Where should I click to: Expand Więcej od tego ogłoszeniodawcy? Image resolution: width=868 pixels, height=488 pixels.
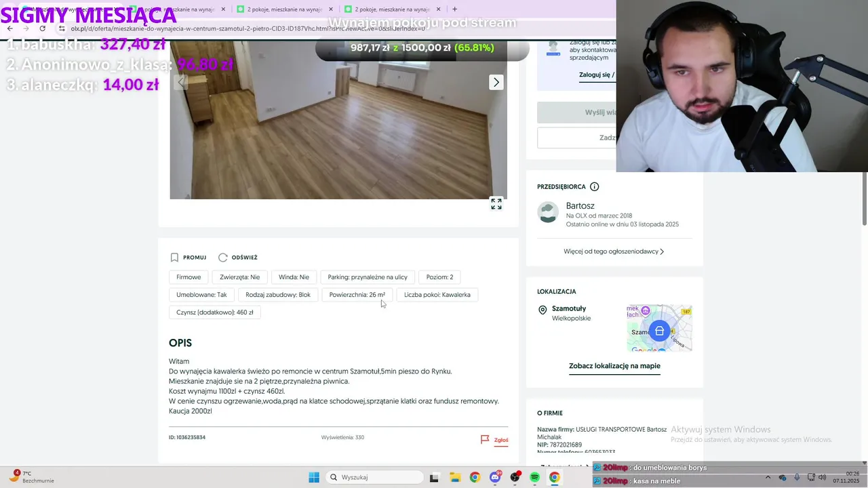coord(614,251)
